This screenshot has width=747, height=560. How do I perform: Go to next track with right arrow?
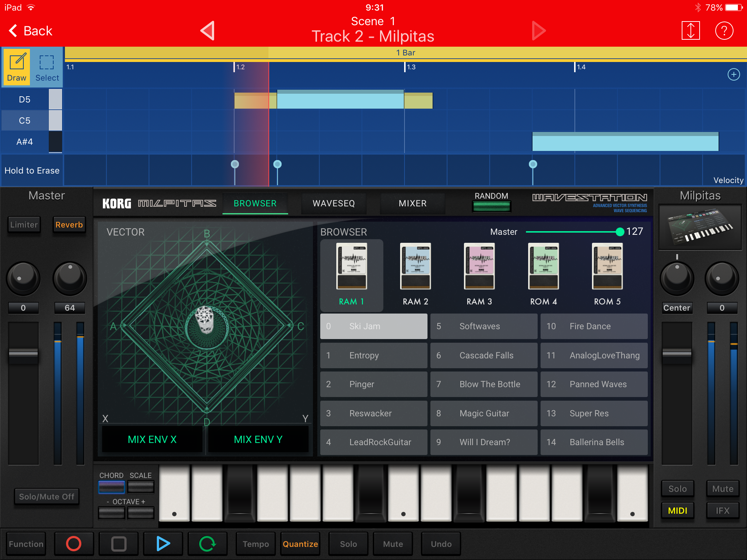click(539, 31)
